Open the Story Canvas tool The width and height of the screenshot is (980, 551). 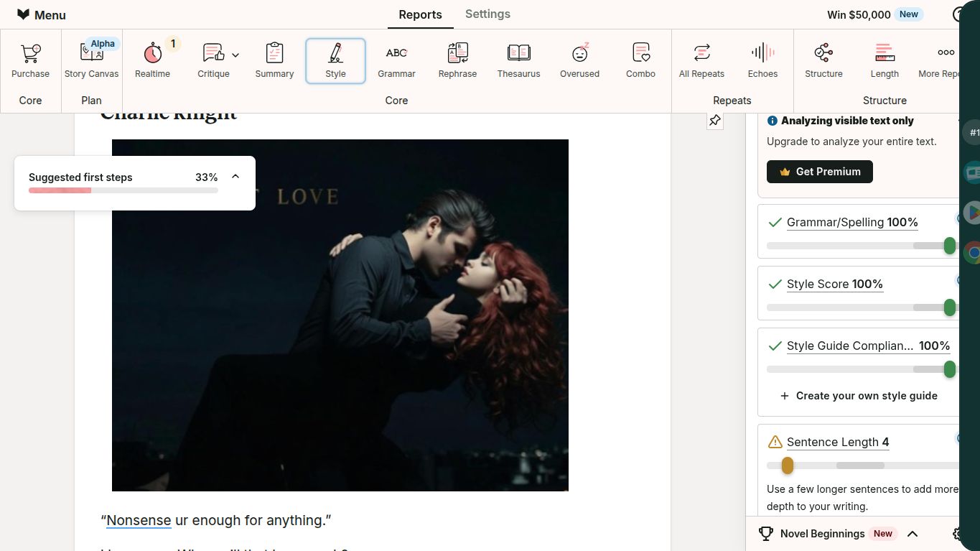coord(91,60)
